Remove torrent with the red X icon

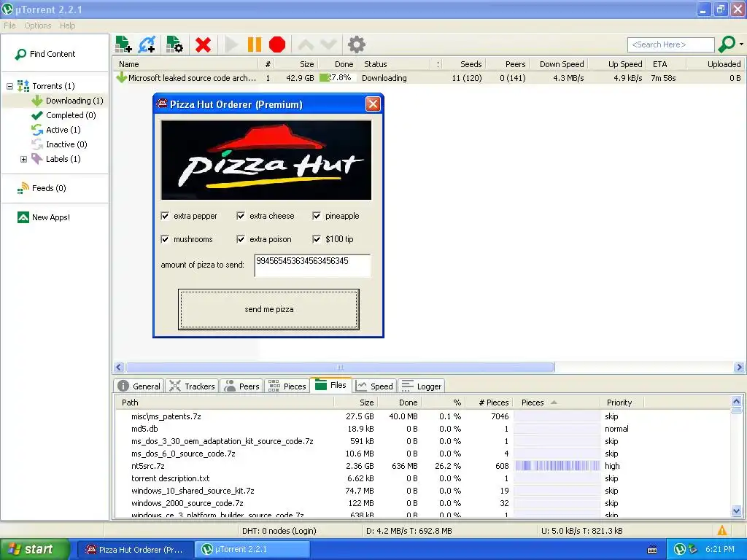pos(203,44)
